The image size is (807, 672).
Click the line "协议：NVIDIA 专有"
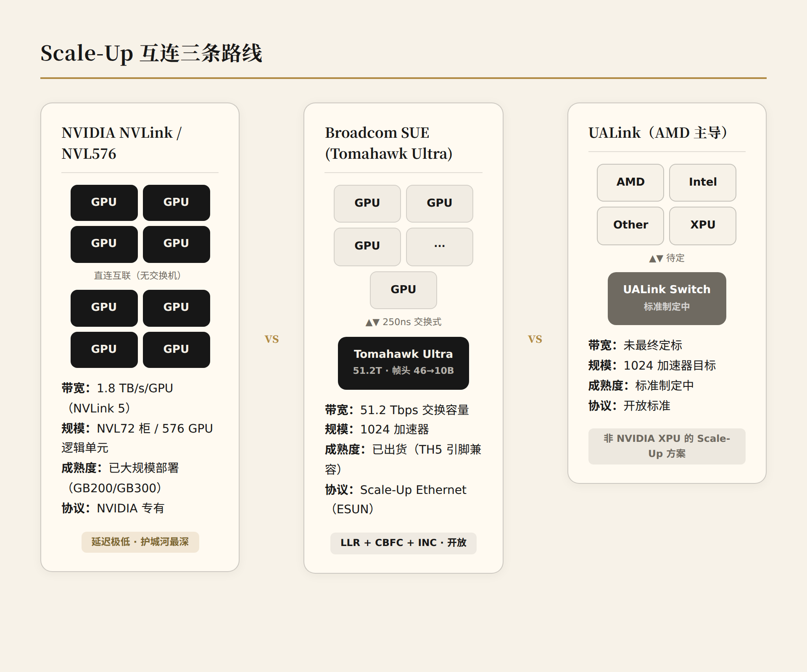coord(113,508)
